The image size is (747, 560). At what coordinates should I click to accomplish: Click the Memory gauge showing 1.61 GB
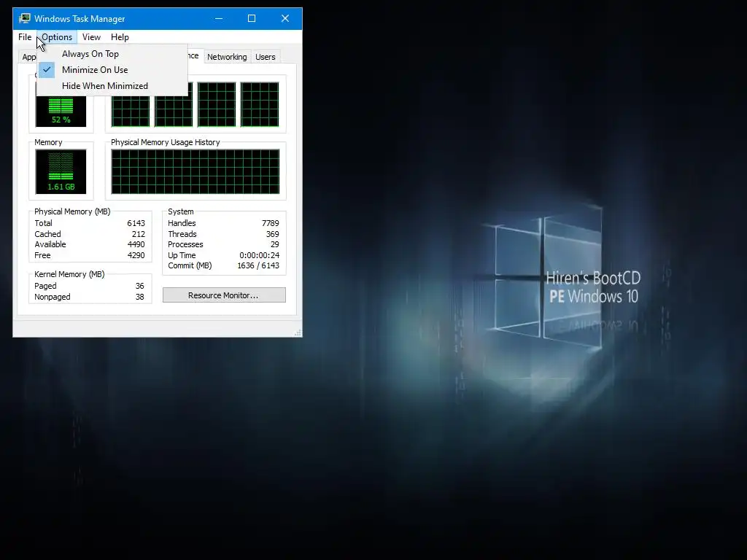[x=61, y=171]
